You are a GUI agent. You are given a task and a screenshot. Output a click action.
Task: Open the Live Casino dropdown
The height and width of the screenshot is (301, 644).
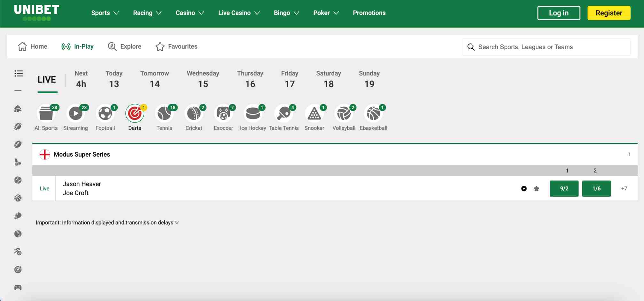click(x=239, y=13)
